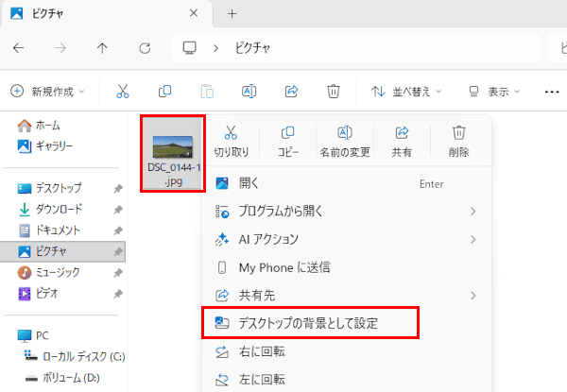Click the PC monitor icon in the address bar
The image size is (567, 392).
click(190, 47)
